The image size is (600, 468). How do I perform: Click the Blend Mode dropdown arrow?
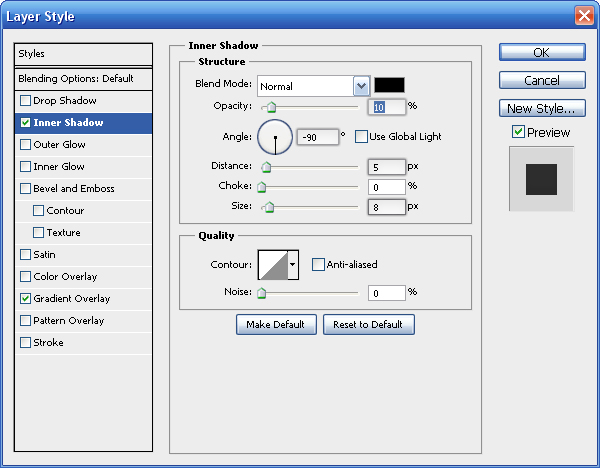361,86
